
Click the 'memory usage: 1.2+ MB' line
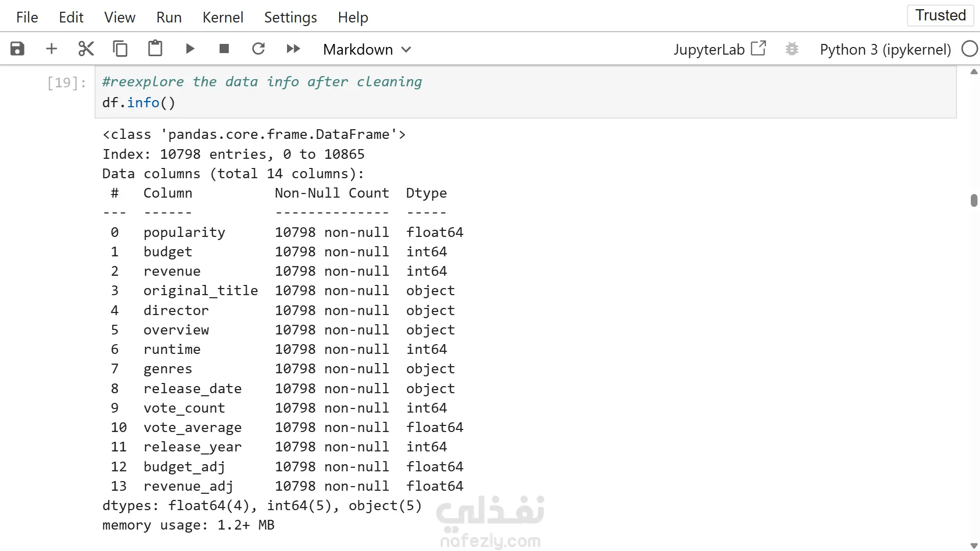click(x=188, y=525)
